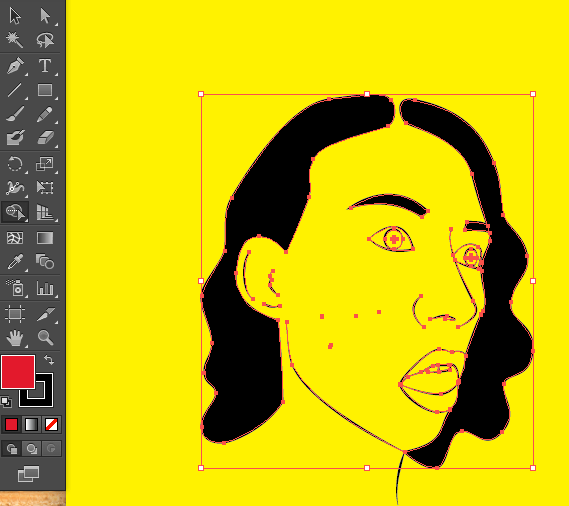Click bottom-right bounding box handle
Screen dimensions: 569x506
533,468
